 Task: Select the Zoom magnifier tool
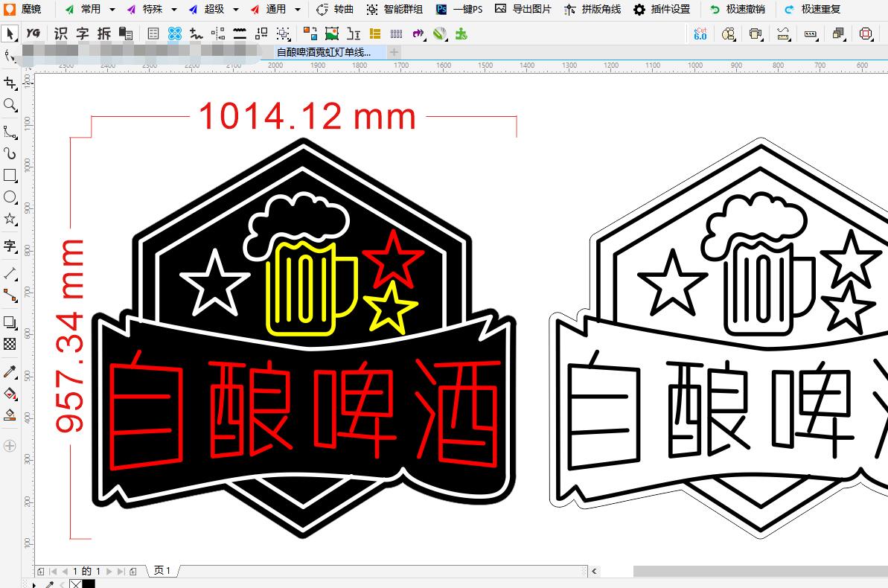[10, 105]
